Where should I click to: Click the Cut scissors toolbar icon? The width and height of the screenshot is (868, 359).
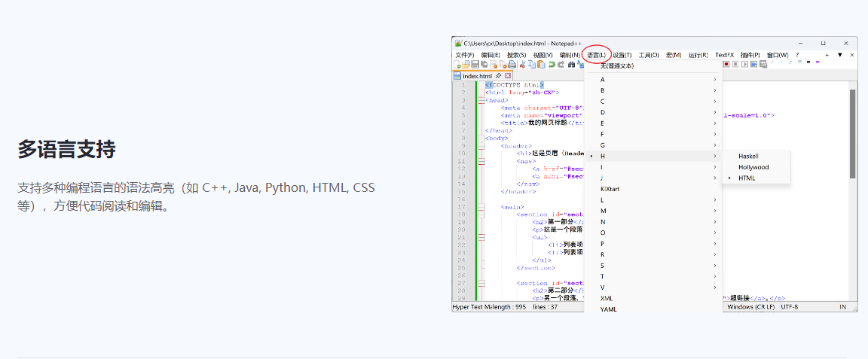point(523,65)
